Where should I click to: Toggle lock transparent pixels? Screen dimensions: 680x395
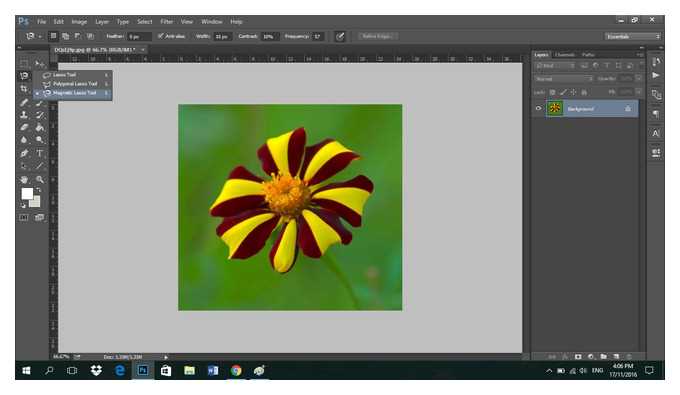pyautogui.click(x=552, y=92)
